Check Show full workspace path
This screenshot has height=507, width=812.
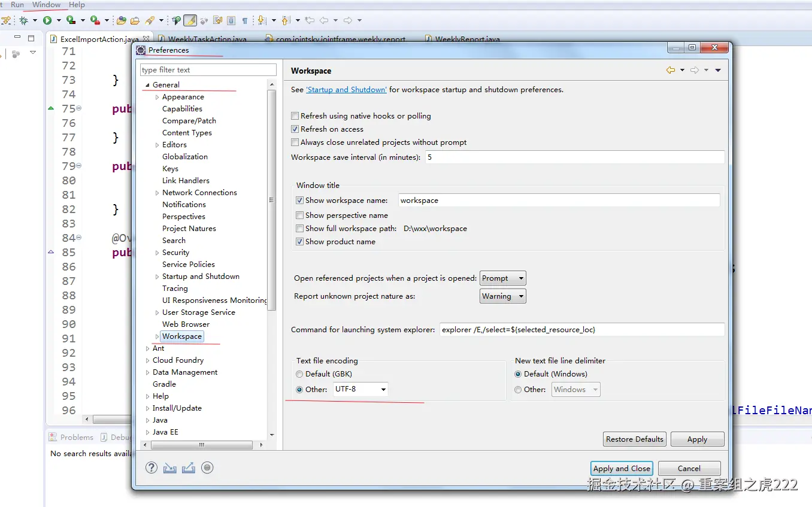[299, 229]
